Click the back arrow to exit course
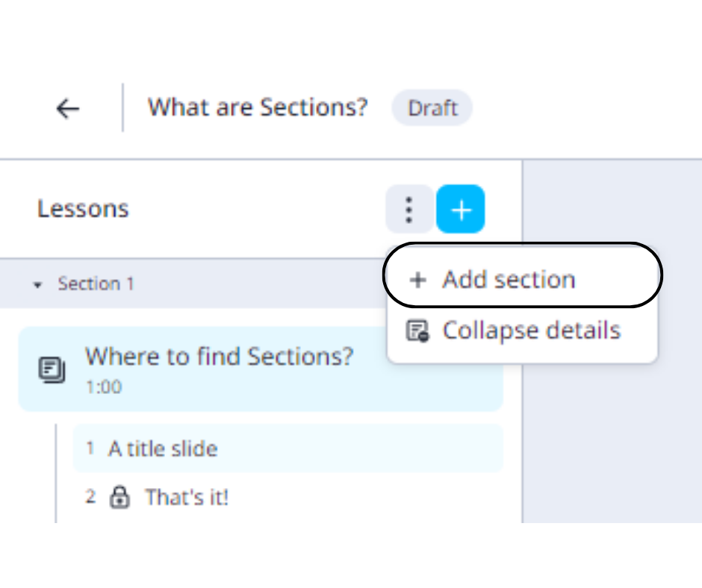Image resolution: width=702 pixels, height=588 pixels. (67, 109)
